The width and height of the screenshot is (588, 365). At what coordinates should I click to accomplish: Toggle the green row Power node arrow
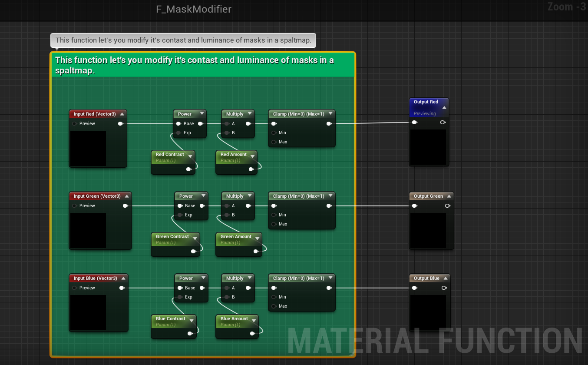[x=203, y=196]
